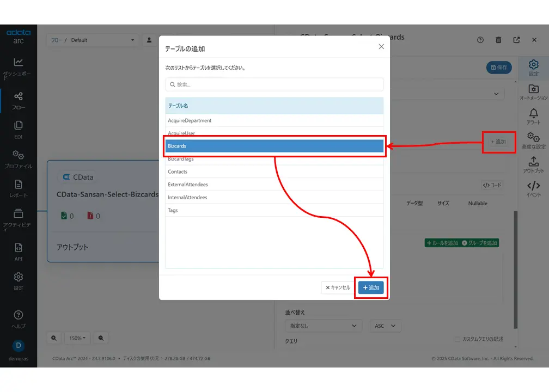Open connector in new window icon
The image size is (549, 392).
point(516,40)
